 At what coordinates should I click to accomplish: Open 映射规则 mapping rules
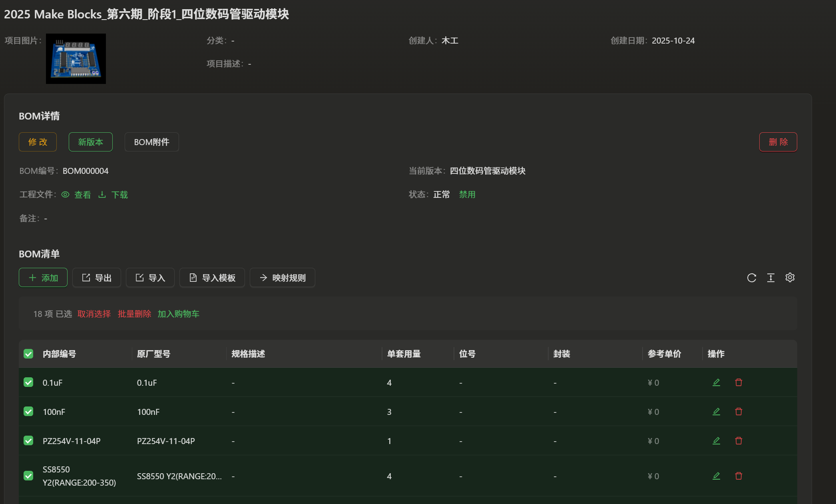[x=283, y=278]
